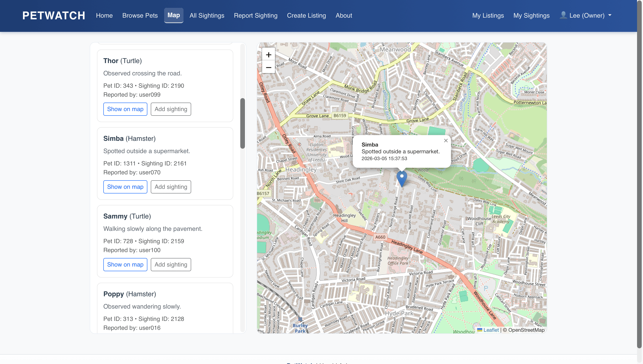The width and height of the screenshot is (643, 364).
Task: Click 'Reported by: user070' text
Action: [x=132, y=172]
